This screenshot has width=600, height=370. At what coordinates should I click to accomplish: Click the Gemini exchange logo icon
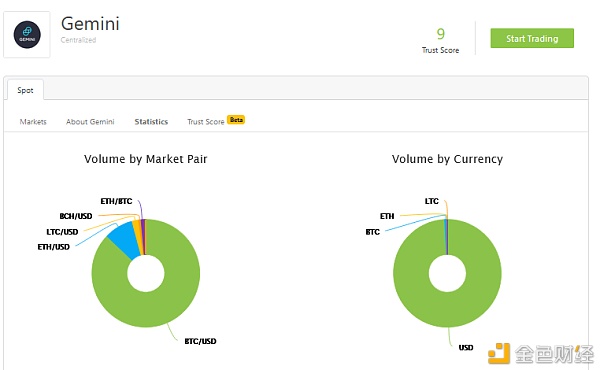(x=27, y=34)
